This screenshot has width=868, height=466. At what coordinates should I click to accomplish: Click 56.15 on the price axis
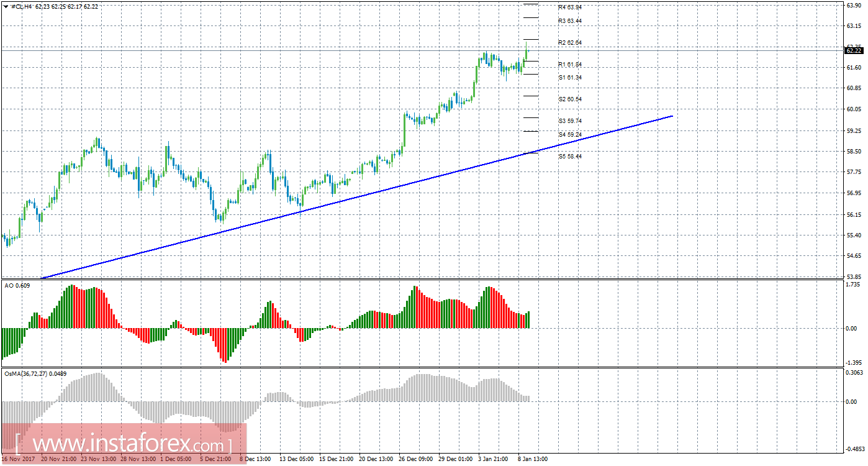(x=854, y=215)
